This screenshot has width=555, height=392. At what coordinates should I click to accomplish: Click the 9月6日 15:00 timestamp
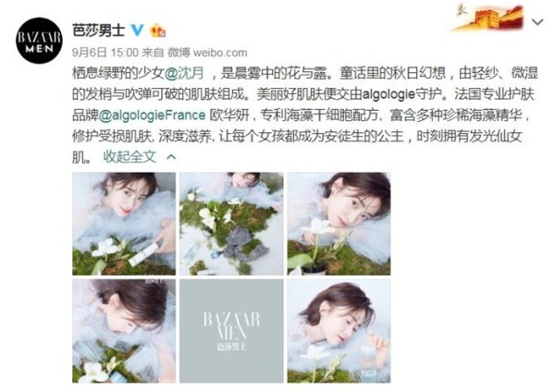(x=105, y=53)
